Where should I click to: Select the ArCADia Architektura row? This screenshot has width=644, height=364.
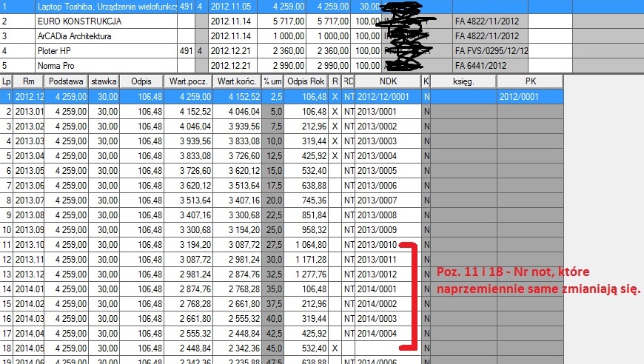click(x=104, y=36)
